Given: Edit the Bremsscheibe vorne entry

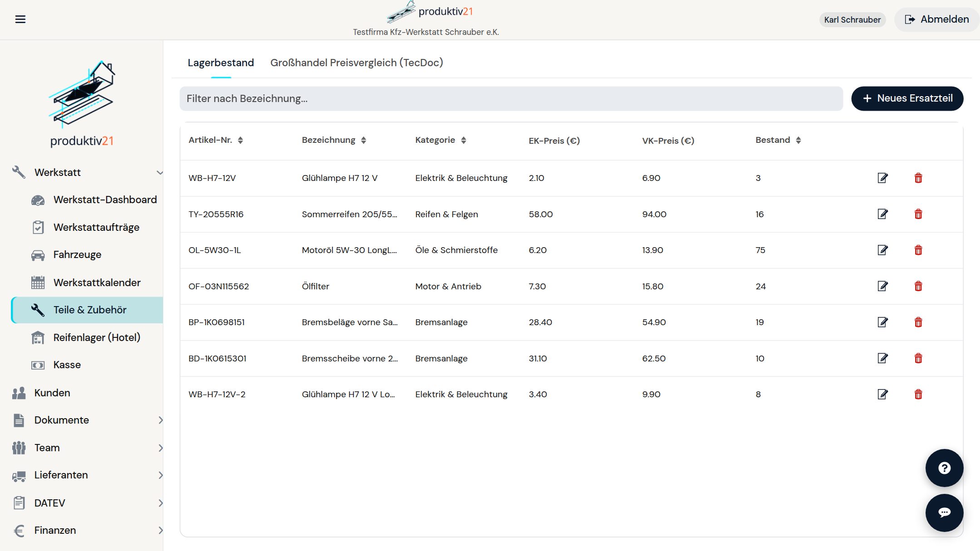Looking at the screenshot, I should tap(882, 358).
